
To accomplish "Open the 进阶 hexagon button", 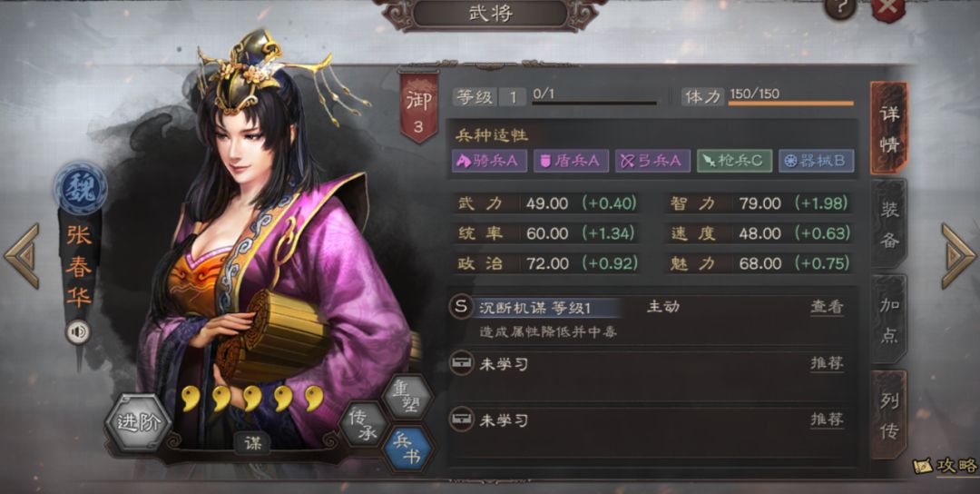I will pyautogui.click(x=137, y=422).
